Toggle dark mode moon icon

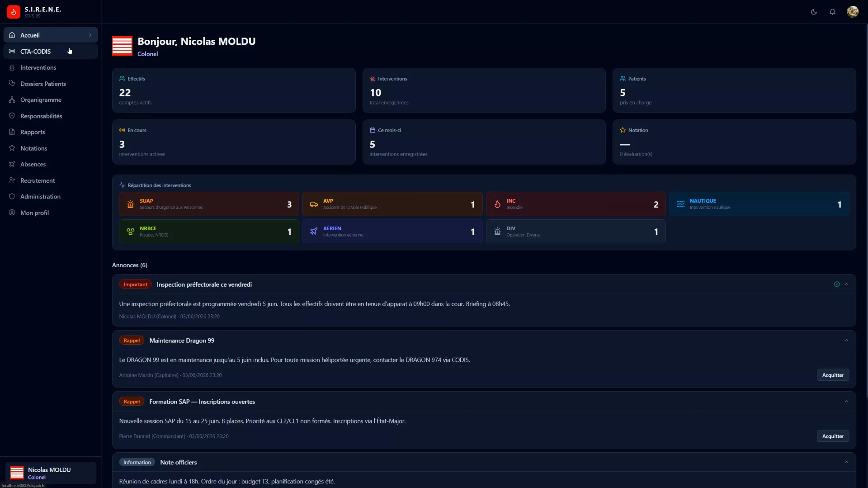[814, 12]
